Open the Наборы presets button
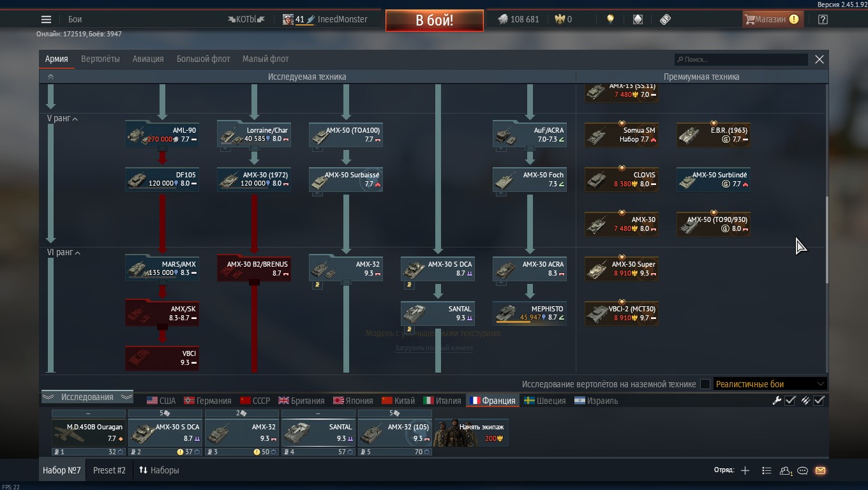This screenshot has height=490, width=868. coord(159,470)
